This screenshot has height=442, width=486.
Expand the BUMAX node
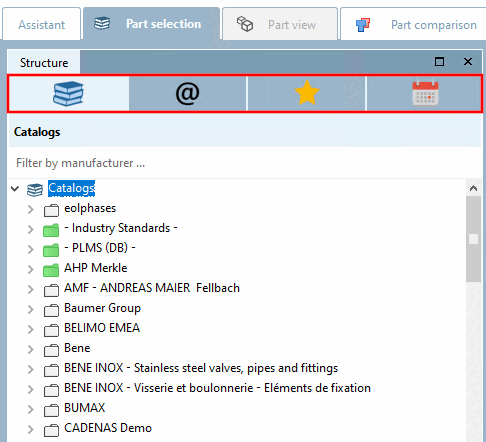pos(31,409)
